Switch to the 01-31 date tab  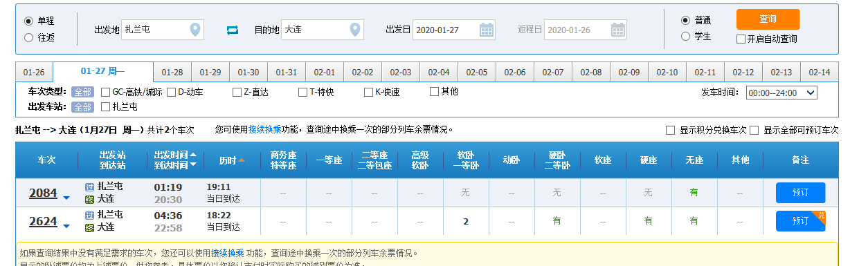click(x=287, y=73)
